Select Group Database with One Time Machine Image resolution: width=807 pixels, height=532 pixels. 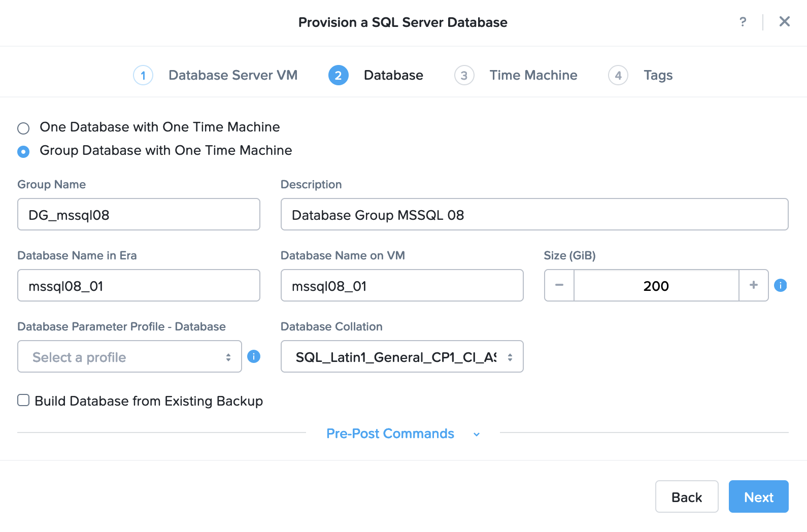point(23,151)
